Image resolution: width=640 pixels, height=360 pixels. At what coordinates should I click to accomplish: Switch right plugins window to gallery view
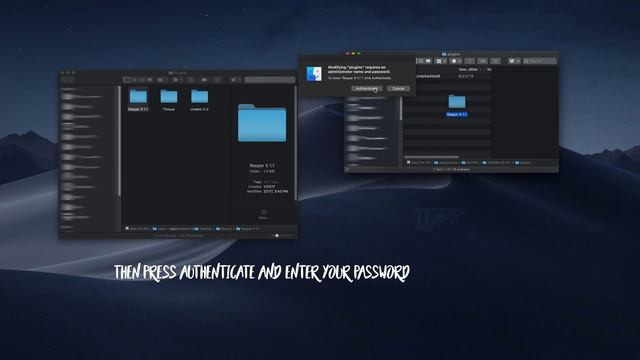point(428,61)
